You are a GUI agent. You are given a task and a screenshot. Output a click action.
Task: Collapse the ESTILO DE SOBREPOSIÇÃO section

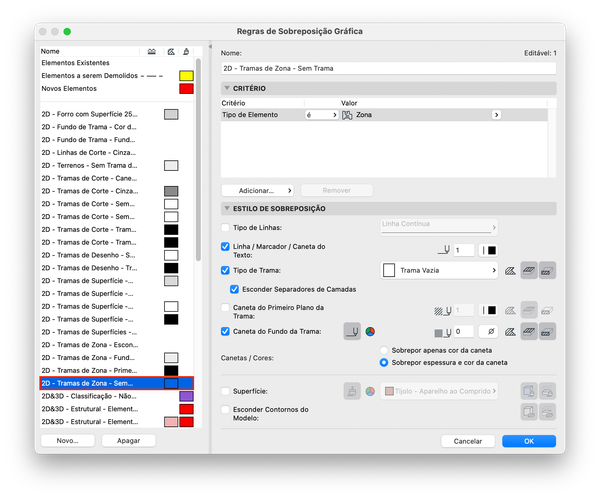pos(227,209)
